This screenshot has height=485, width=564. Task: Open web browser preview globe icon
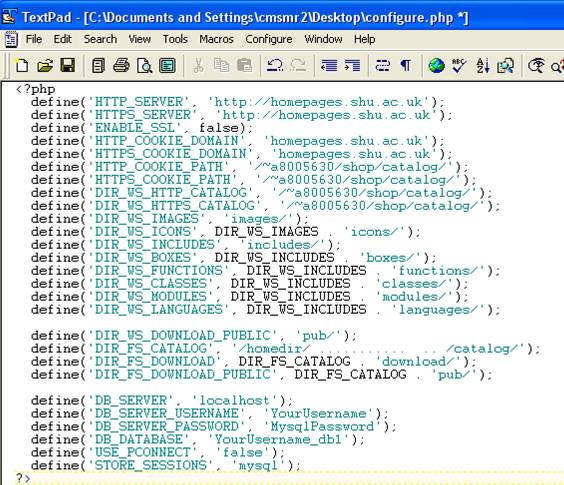point(436,66)
